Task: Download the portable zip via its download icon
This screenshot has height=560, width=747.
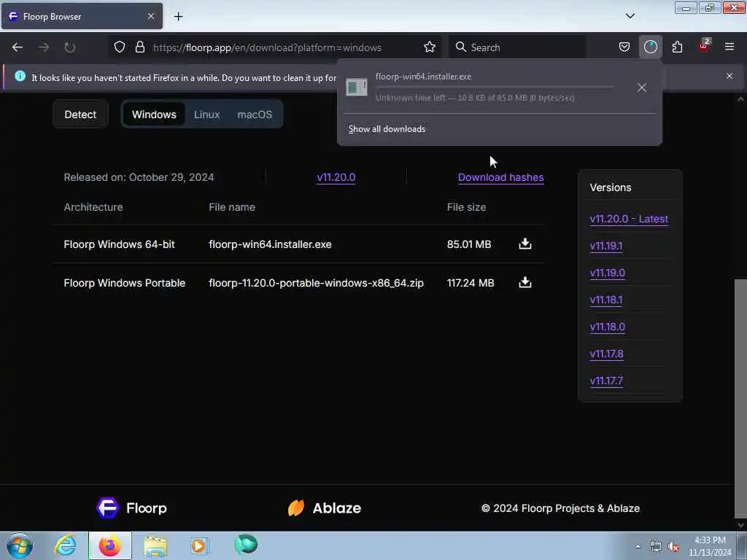Action: (x=525, y=282)
